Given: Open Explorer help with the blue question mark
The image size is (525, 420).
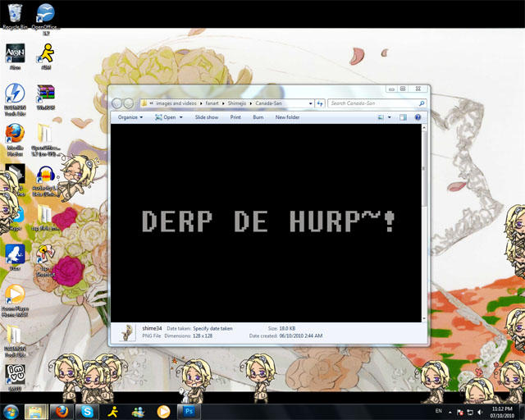Looking at the screenshot, I should pyautogui.click(x=418, y=117).
